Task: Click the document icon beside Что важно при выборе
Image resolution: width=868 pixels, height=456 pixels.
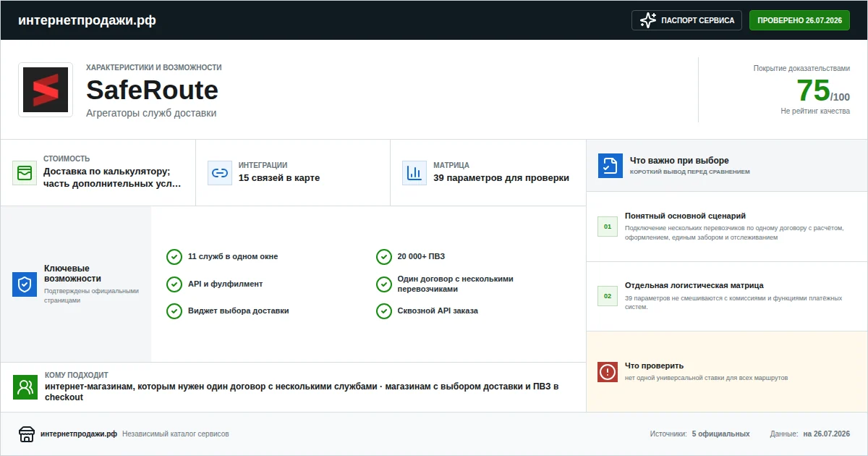Action: pos(610,166)
